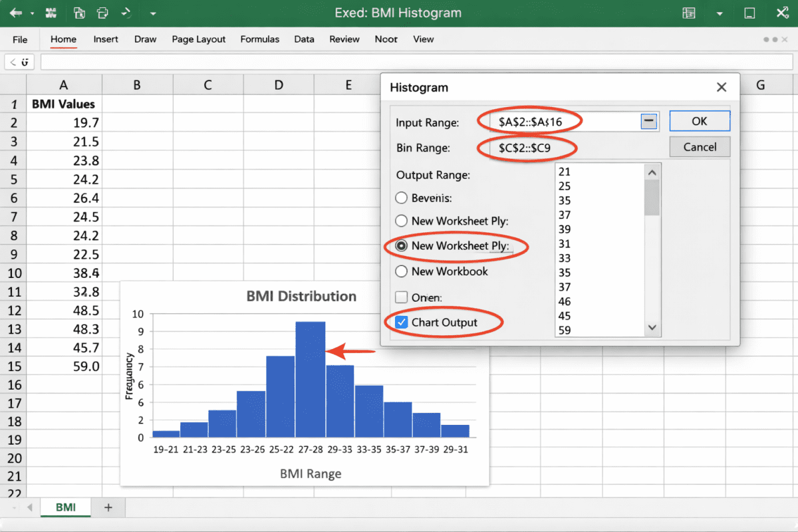798x532 pixels.
Task: Click the scroll up arrow in bin list
Action: (652, 172)
